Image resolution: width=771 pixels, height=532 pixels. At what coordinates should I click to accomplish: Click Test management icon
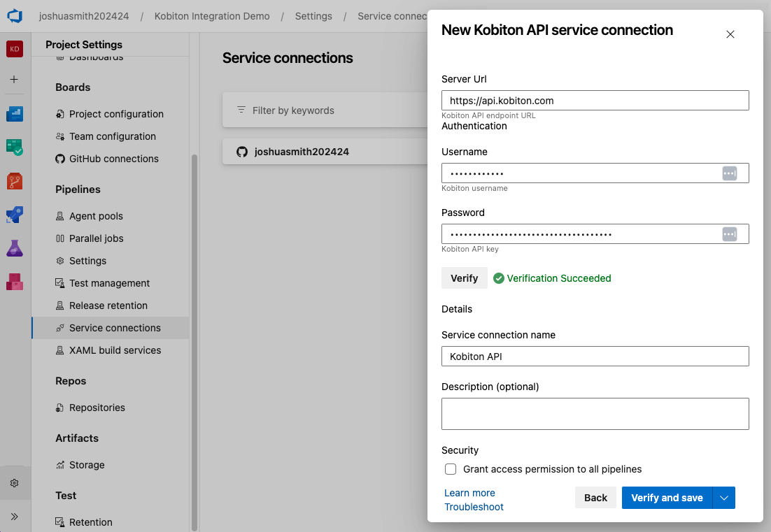point(60,283)
